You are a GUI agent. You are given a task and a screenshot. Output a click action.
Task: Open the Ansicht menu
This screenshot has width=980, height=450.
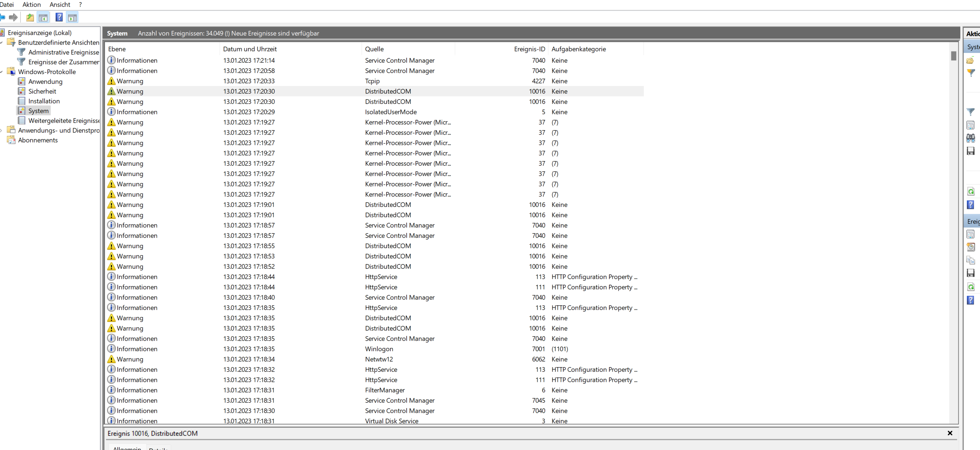60,5
